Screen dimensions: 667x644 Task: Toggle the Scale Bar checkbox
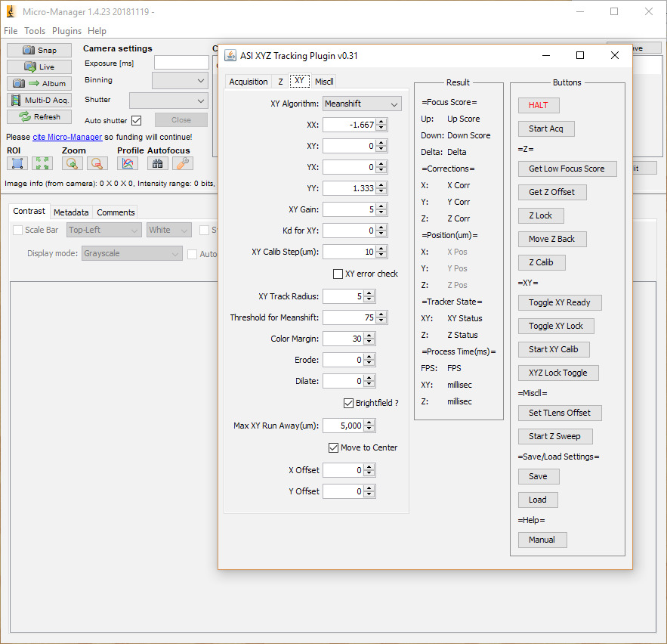coord(18,231)
